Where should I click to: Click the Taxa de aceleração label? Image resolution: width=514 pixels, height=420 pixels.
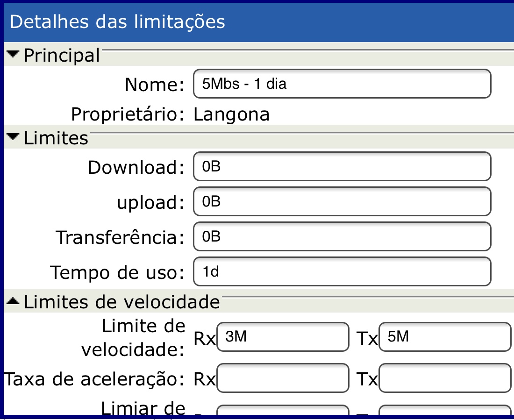(93, 379)
